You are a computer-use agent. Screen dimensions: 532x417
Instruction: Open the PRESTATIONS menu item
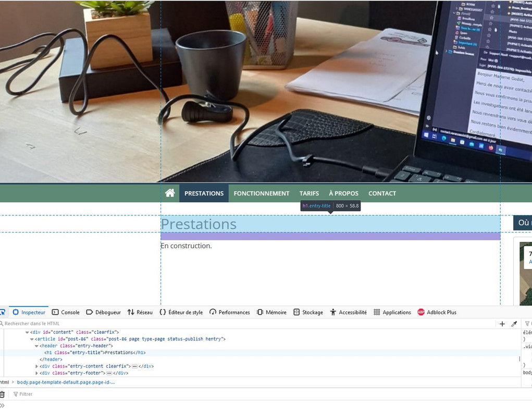click(x=204, y=193)
